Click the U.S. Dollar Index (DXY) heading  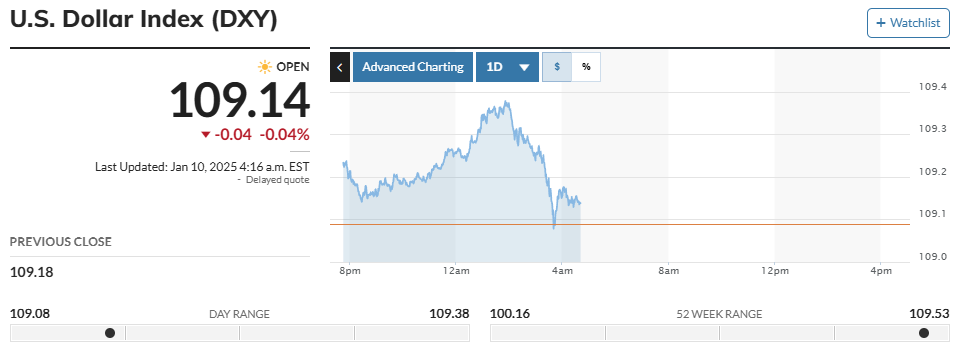[x=144, y=20]
